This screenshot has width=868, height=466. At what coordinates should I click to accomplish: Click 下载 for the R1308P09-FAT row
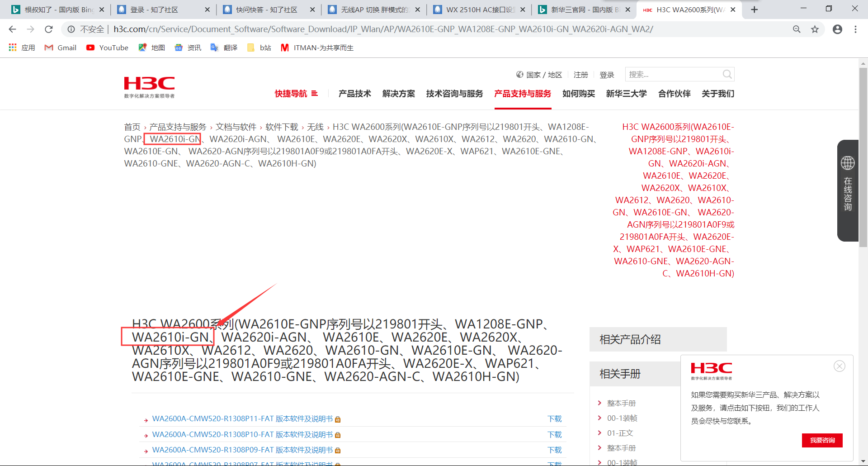tap(555, 450)
